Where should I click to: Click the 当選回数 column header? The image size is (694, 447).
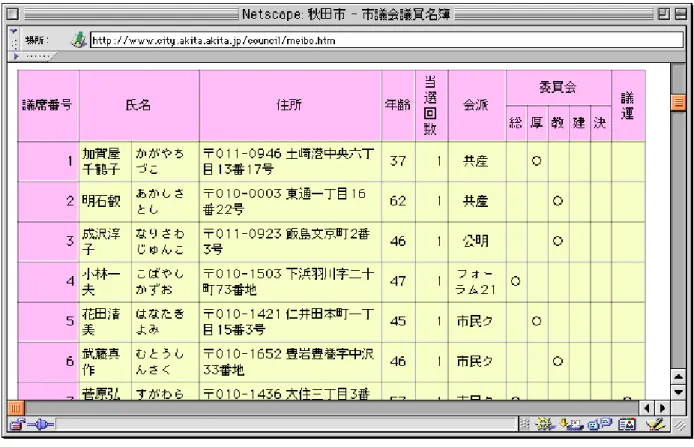coord(432,105)
